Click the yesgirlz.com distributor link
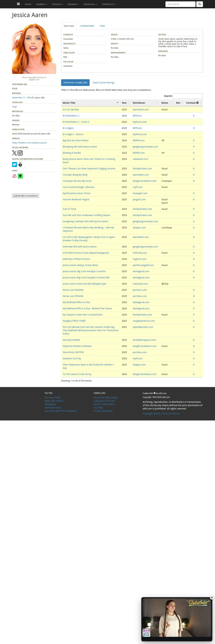Image resolution: width=215 pixels, height=644 pixels. click(139, 199)
